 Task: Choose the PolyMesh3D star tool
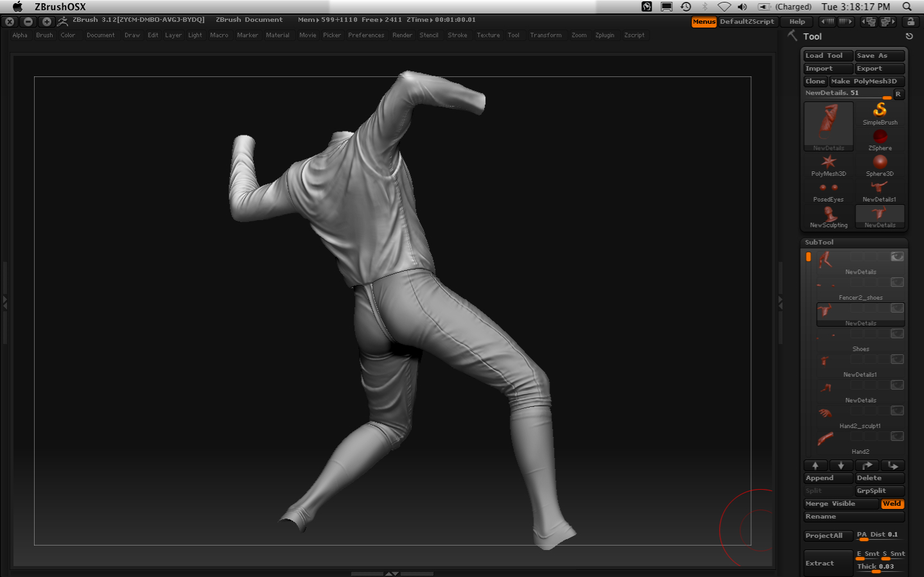tap(828, 165)
